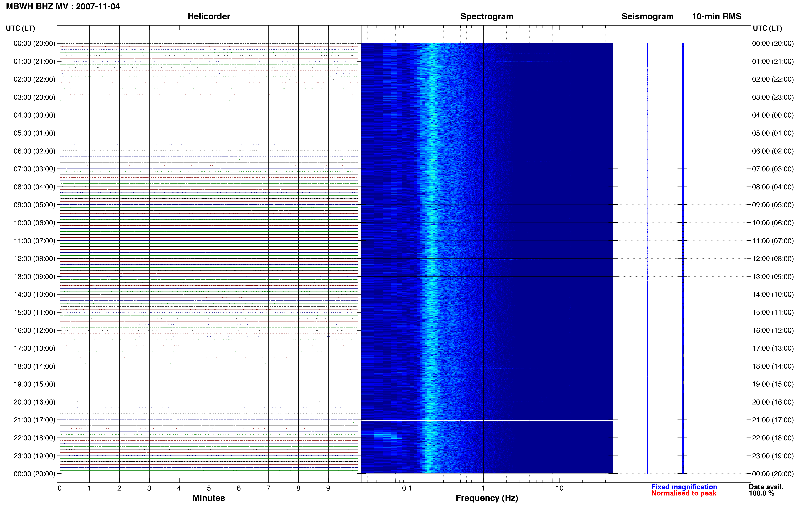
Task: Click left time label 13:00 (09:00)
Action: pos(34,277)
